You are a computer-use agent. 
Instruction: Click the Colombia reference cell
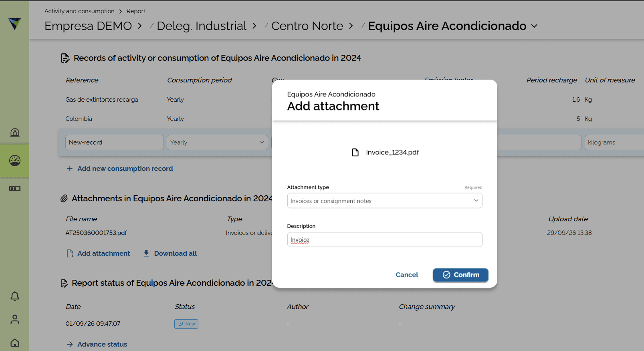tap(79, 119)
